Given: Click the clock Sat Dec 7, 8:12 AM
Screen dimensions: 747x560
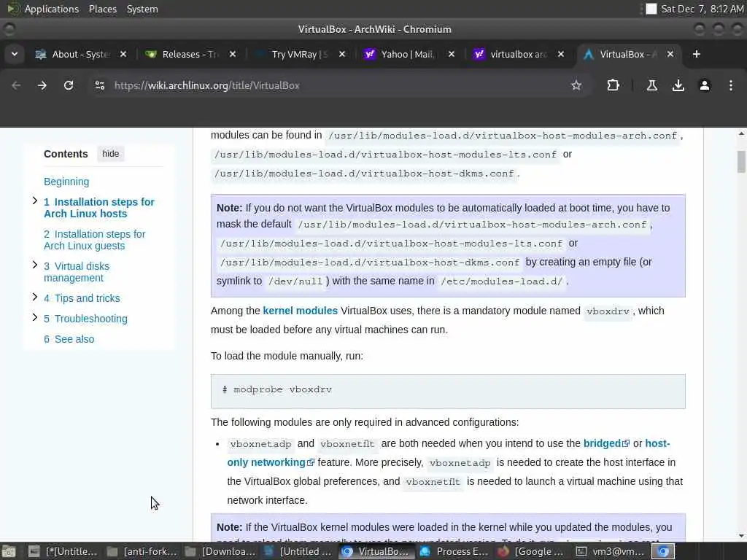Looking at the screenshot, I should point(703,9).
